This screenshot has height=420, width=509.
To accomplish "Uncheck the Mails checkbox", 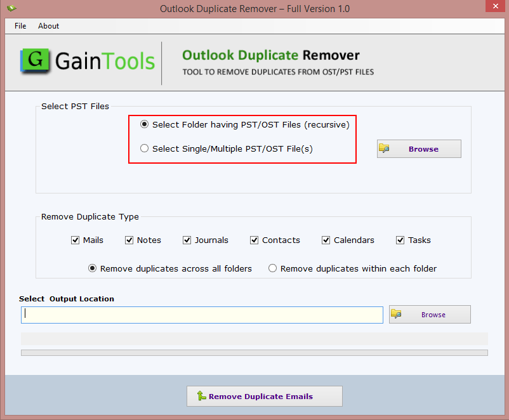I will (75, 240).
